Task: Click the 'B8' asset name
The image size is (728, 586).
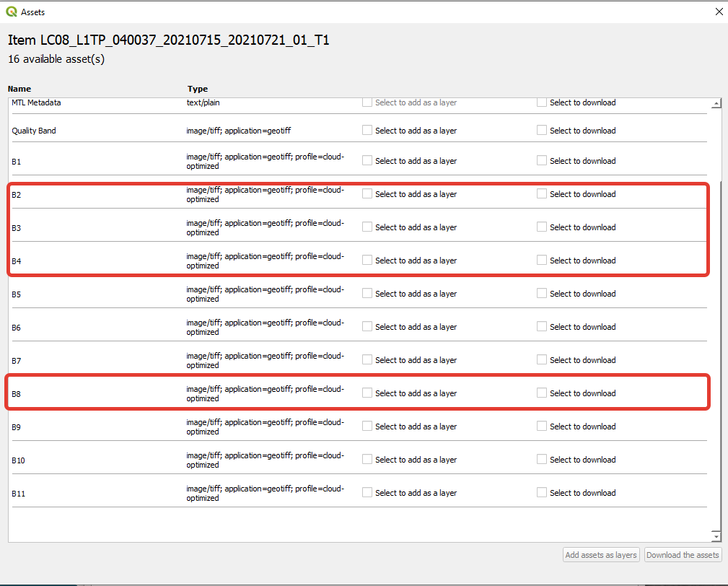Action: [17, 394]
